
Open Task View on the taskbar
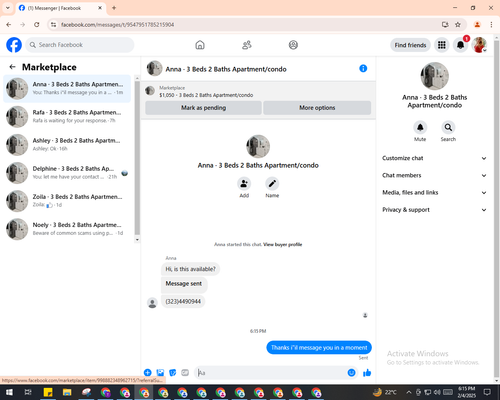coord(28,392)
